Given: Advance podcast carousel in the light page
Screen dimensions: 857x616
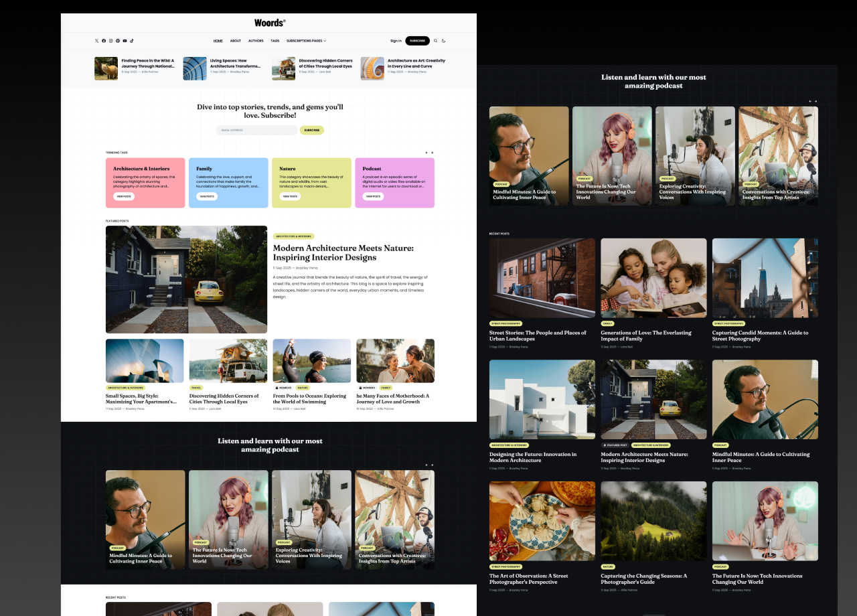Looking at the screenshot, I should coord(432,465).
